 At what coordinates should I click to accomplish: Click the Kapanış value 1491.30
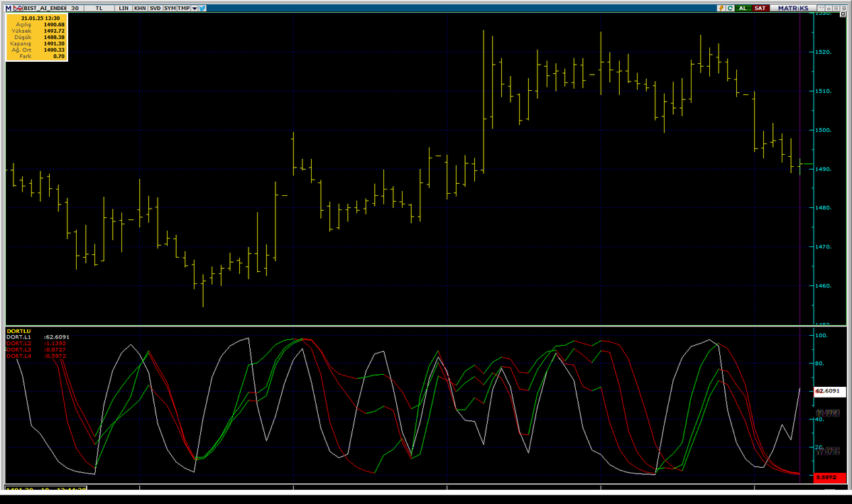coord(54,43)
